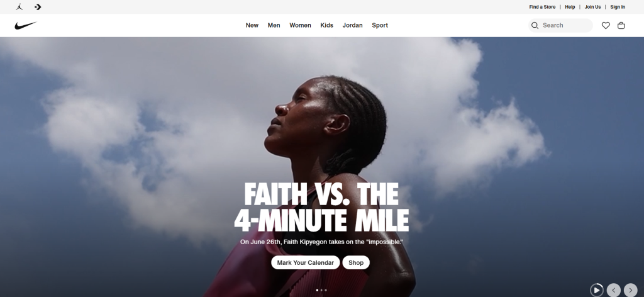Go to the previous carousel slide
Image resolution: width=644 pixels, height=297 pixels.
coord(614,290)
